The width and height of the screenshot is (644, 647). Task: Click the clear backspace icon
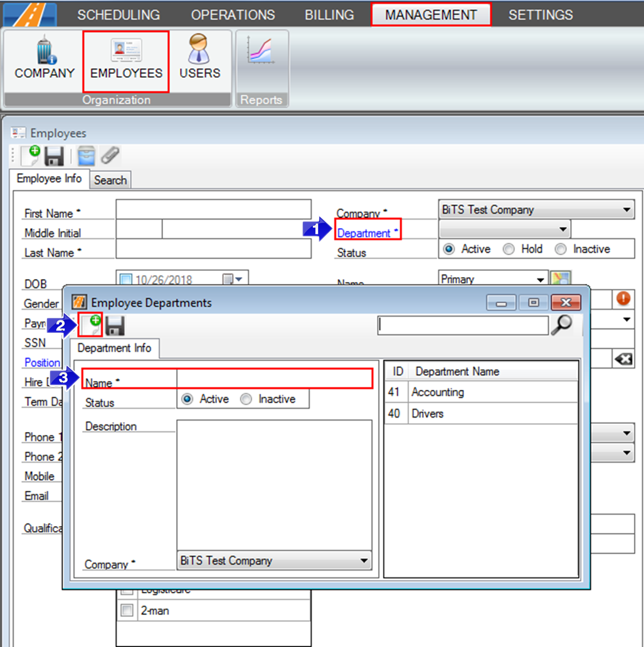[x=623, y=359]
